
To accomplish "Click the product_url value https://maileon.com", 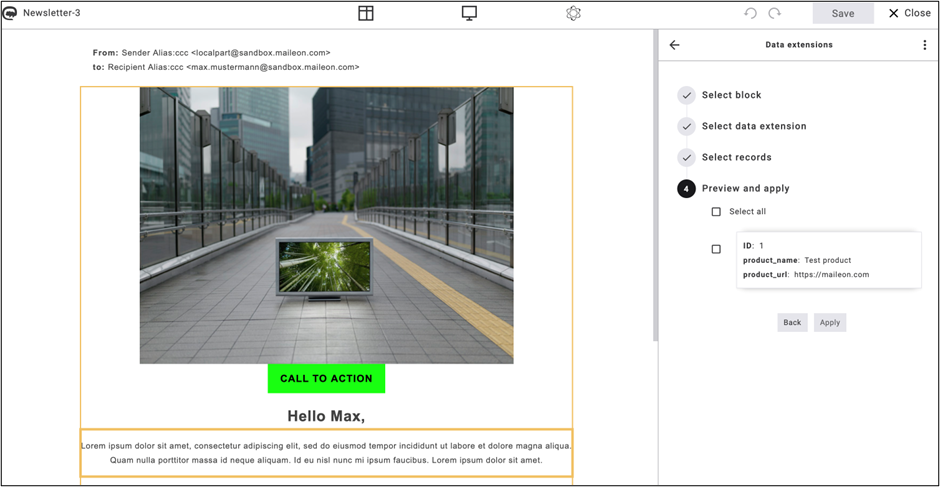I will (x=831, y=275).
